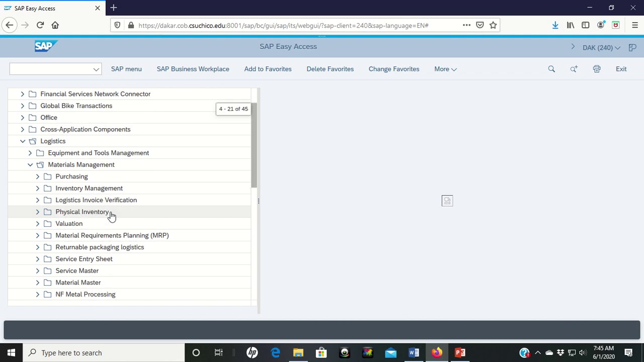
Task: Go back using the browser back arrow
Action: (x=10, y=25)
